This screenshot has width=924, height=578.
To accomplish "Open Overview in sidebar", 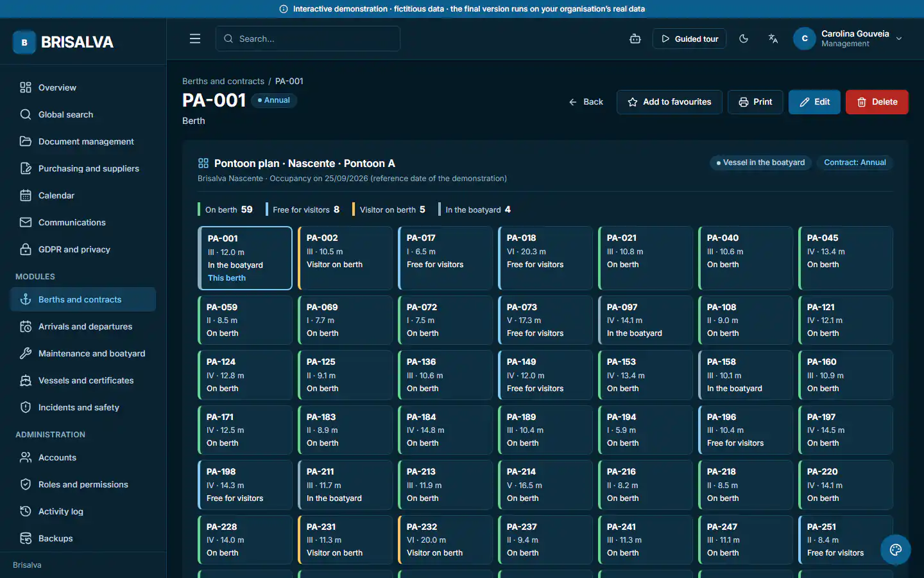I will tap(83, 87).
